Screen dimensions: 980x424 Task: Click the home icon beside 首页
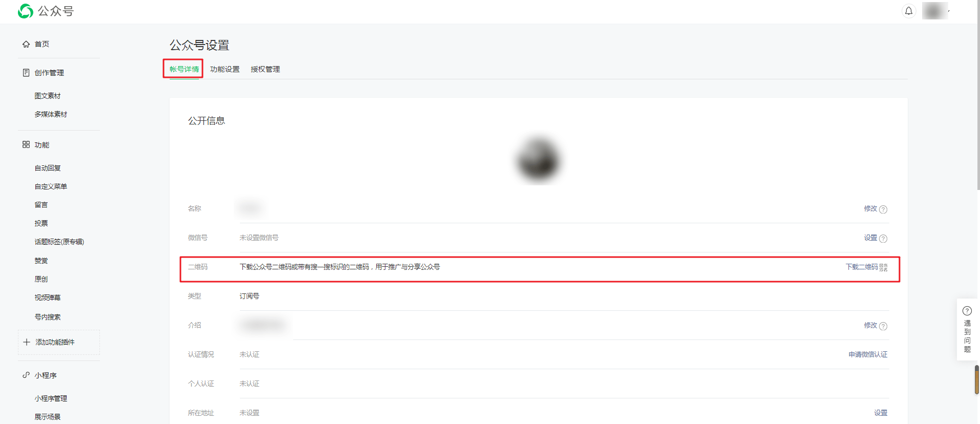coord(26,44)
